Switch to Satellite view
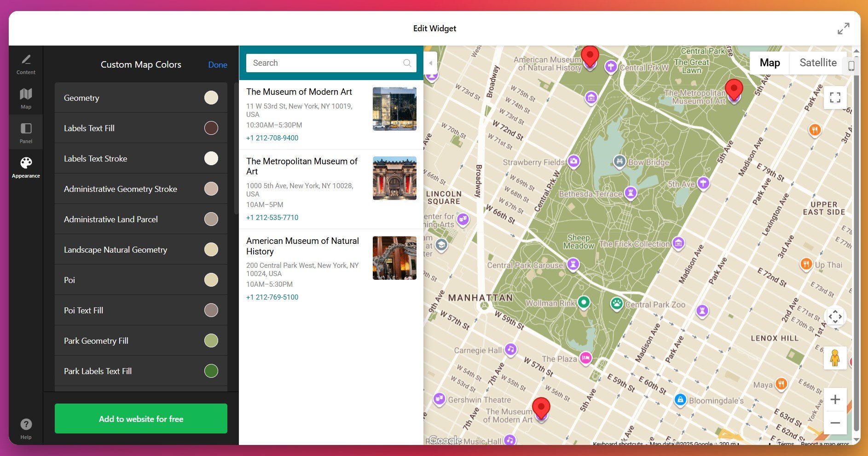Viewport: 868px width, 456px height. (x=818, y=63)
